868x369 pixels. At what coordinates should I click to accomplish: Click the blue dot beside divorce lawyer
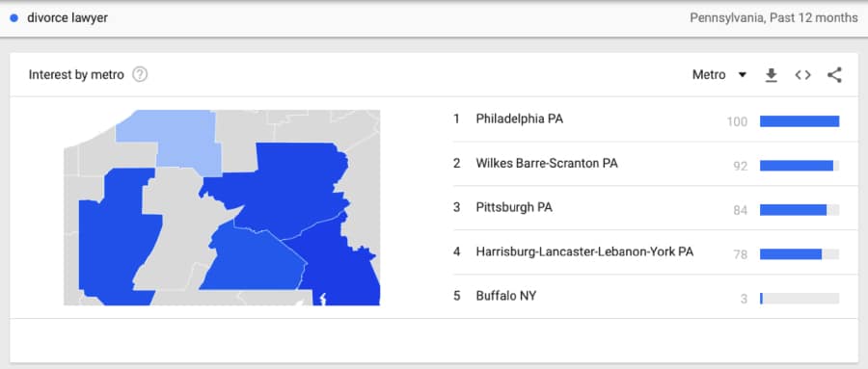[x=14, y=18]
